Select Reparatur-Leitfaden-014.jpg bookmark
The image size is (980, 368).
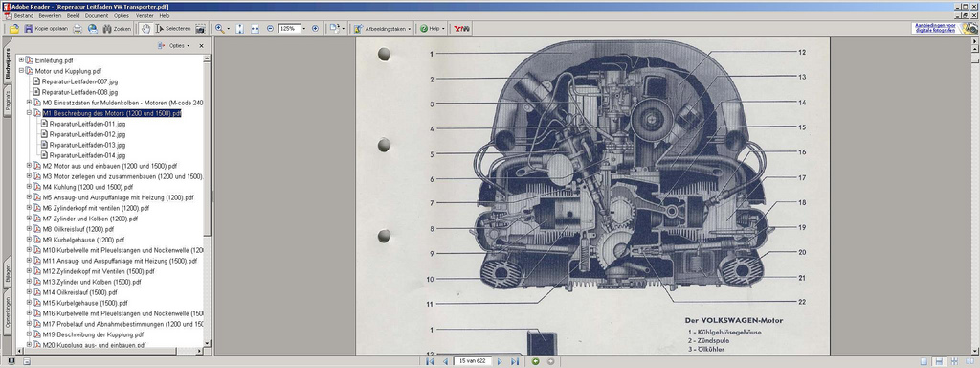click(87, 155)
